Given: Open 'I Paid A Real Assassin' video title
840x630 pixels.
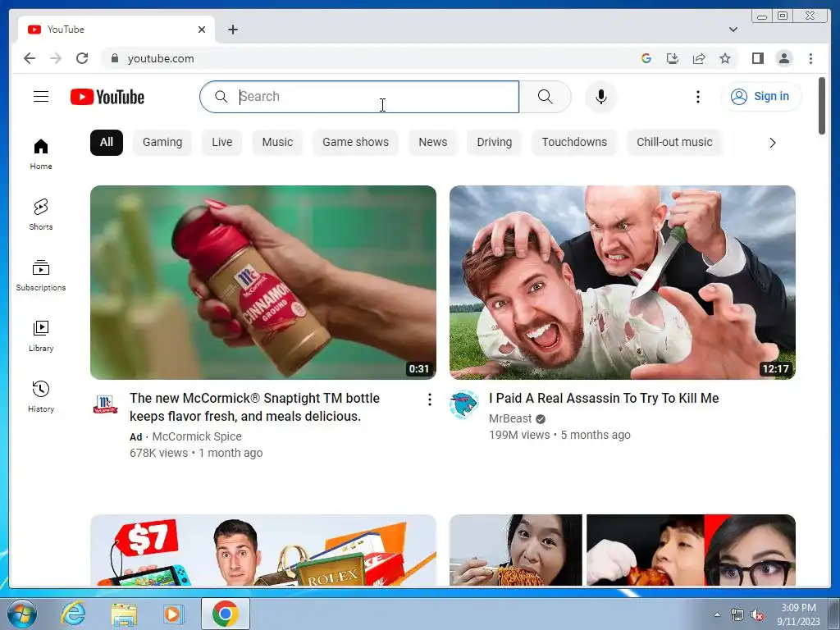Looking at the screenshot, I should [x=604, y=398].
